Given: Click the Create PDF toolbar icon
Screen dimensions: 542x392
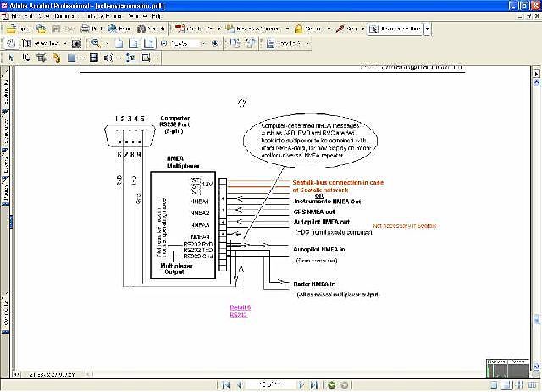Looking at the screenshot, I should [180, 29].
